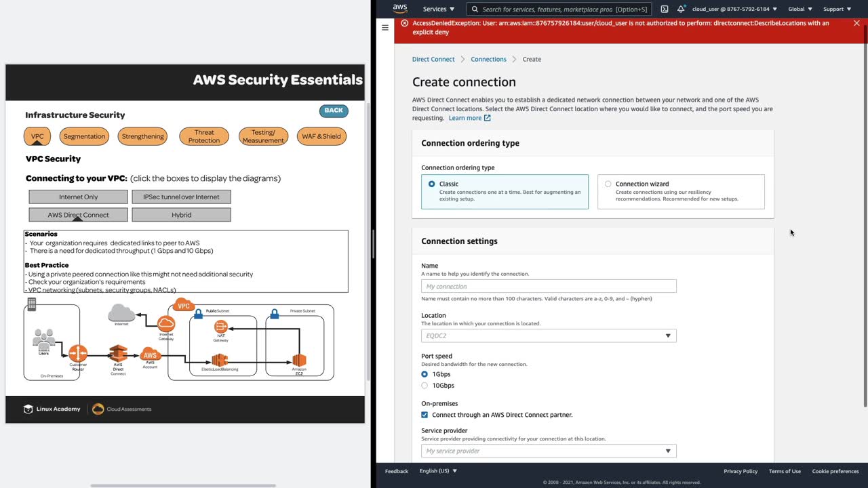Click the Public Subnet padlock icon
Viewport: 868px width, 488px height.
click(198, 314)
